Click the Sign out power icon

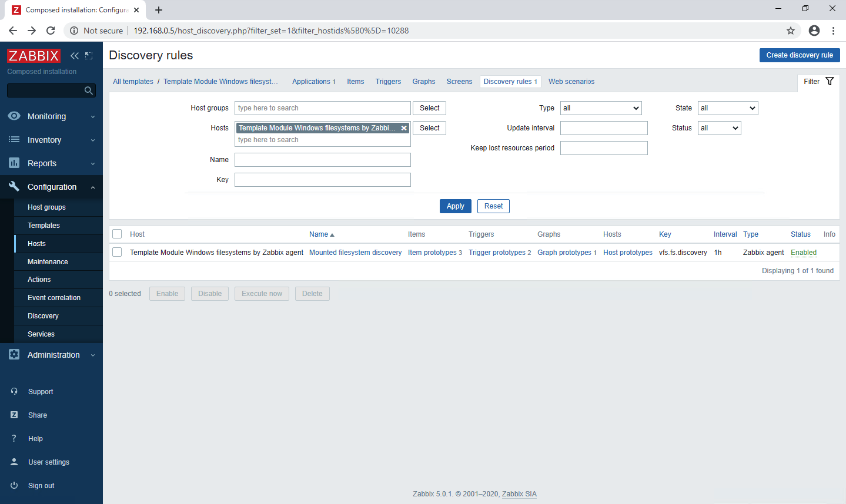tap(14, 485)
